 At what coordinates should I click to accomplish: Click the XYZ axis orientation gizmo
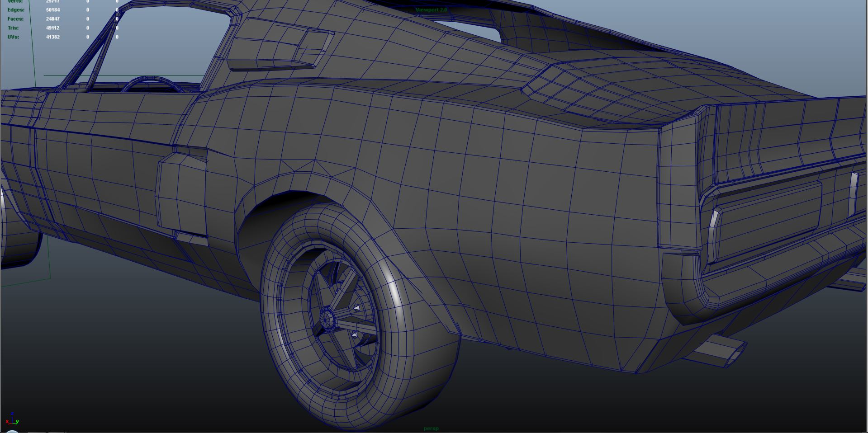point(12,419)
